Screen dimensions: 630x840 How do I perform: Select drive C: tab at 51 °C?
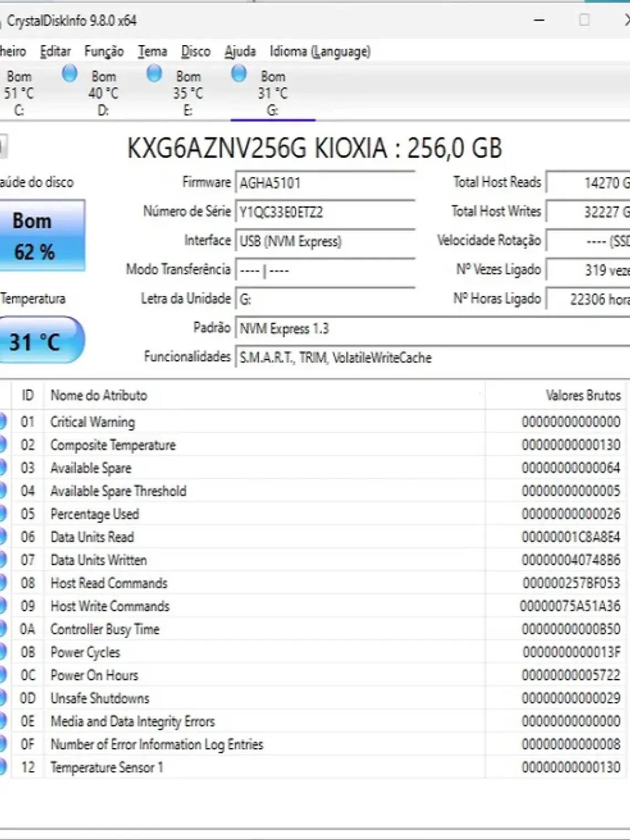19,93
